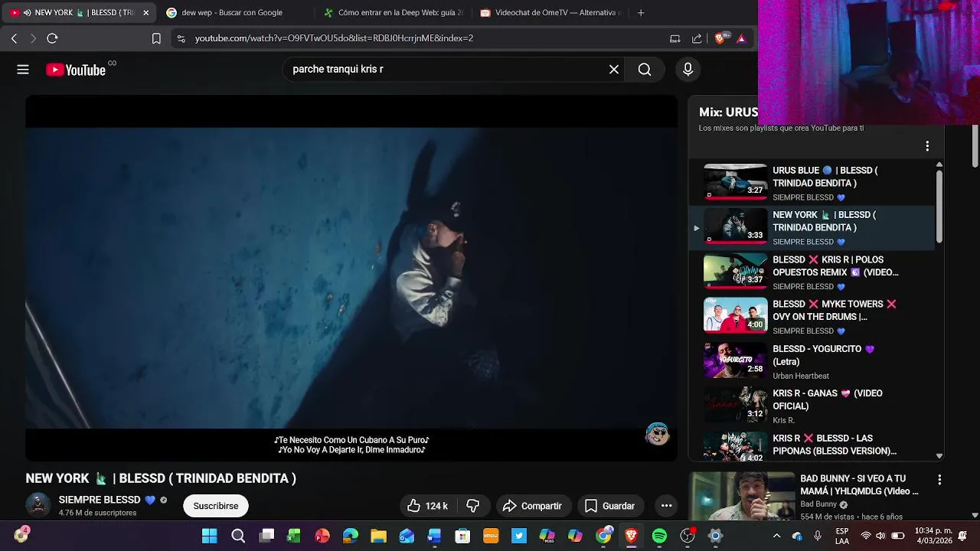
Task: Open the clock showing 10:34 p. m.
Action: click(934, 536)
